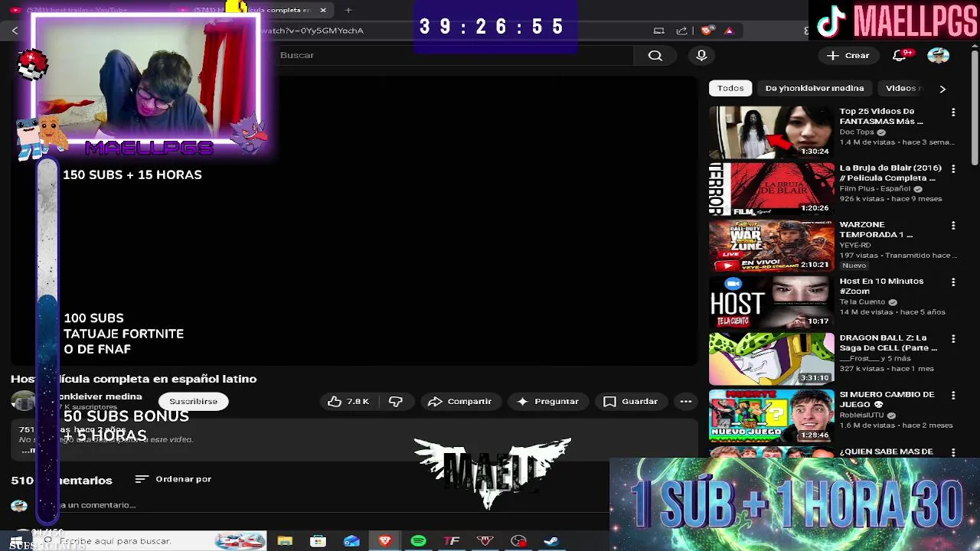
Task: Select the De yhonkleiver medina chip
Action: 815,88
